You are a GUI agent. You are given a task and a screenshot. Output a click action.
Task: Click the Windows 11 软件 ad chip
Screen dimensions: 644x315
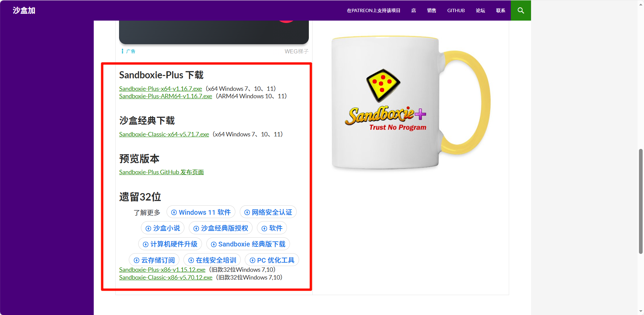pyautogui.click(x=201, y=212)
